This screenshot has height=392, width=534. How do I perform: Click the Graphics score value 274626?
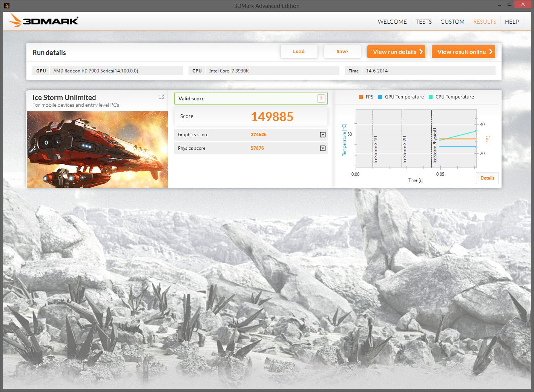point(259,135)
